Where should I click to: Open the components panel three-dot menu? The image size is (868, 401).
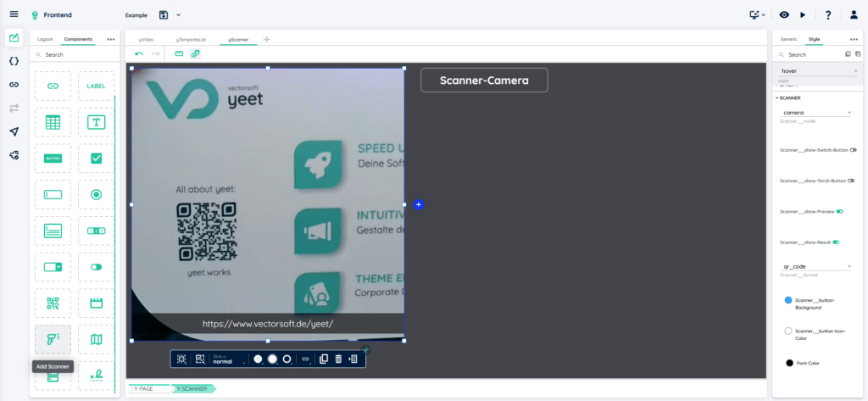point(111,39)
